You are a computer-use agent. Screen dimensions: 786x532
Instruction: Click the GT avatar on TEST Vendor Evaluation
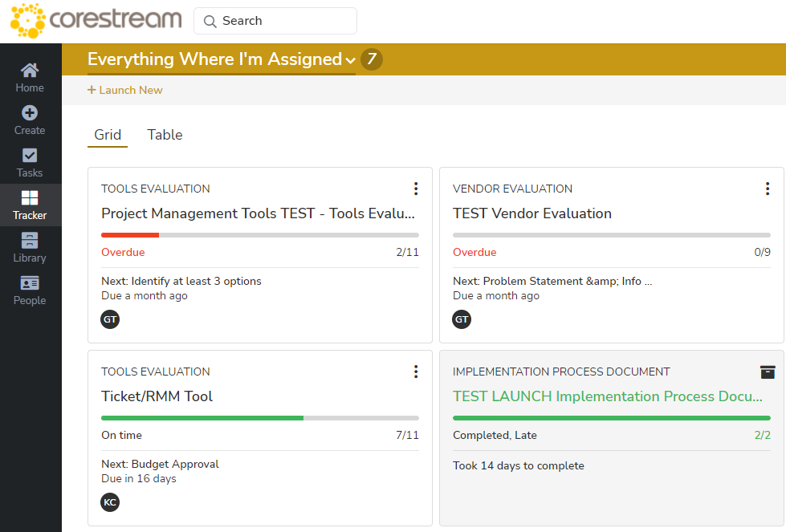[x=461, y=319]
